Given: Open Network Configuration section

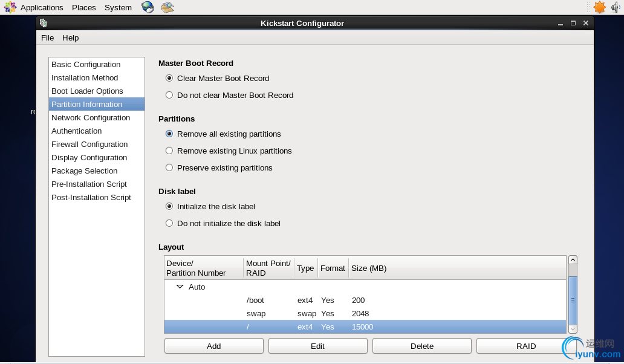Looking at the screenshot, I should coord(96,118).
